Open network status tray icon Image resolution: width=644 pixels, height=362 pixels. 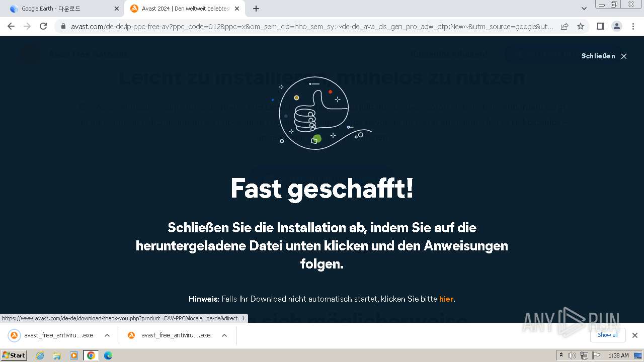(584, 355)
